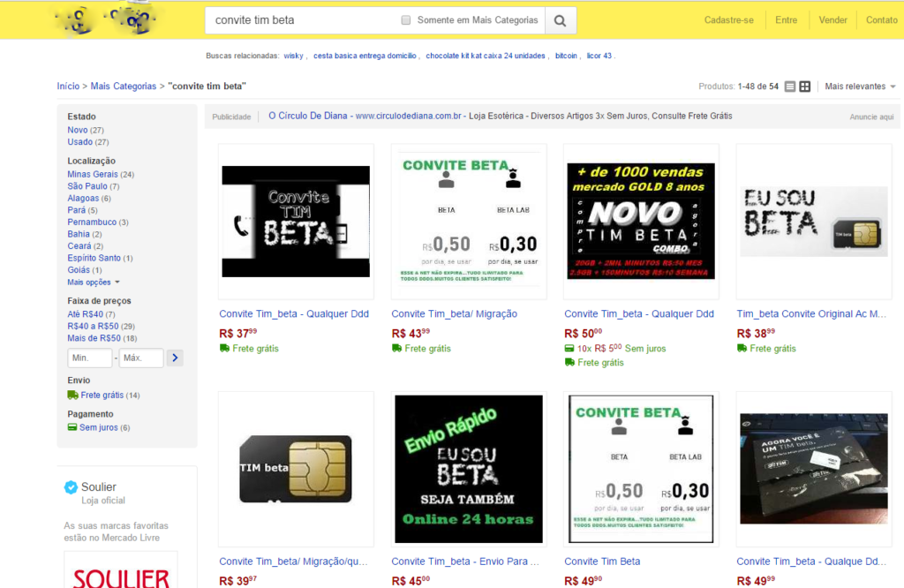Select price range Mais de R$50
904x588 pixels.
tap(94, 338)
